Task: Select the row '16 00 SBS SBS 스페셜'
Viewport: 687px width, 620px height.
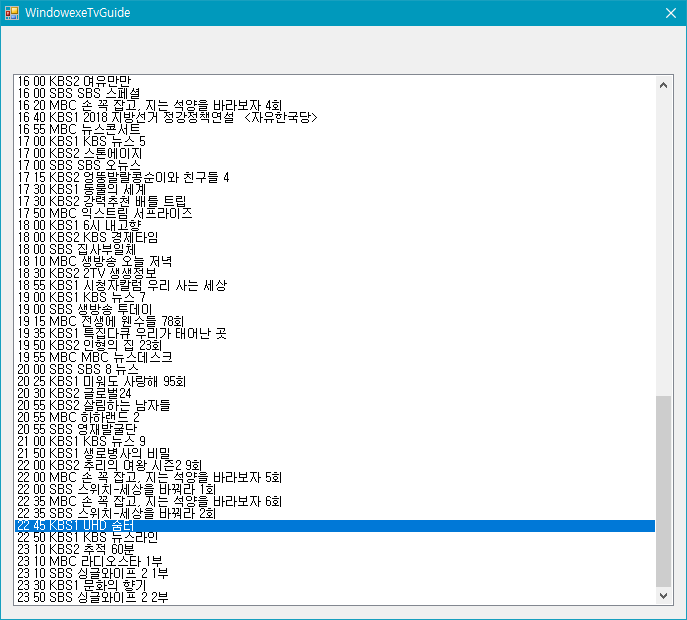Action: point(335,93)
